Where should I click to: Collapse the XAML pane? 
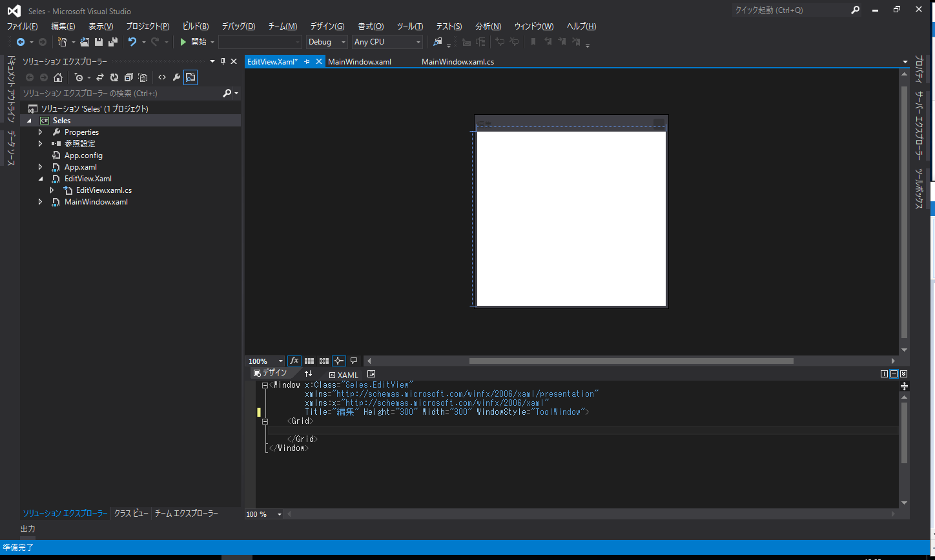coord(904,374)
